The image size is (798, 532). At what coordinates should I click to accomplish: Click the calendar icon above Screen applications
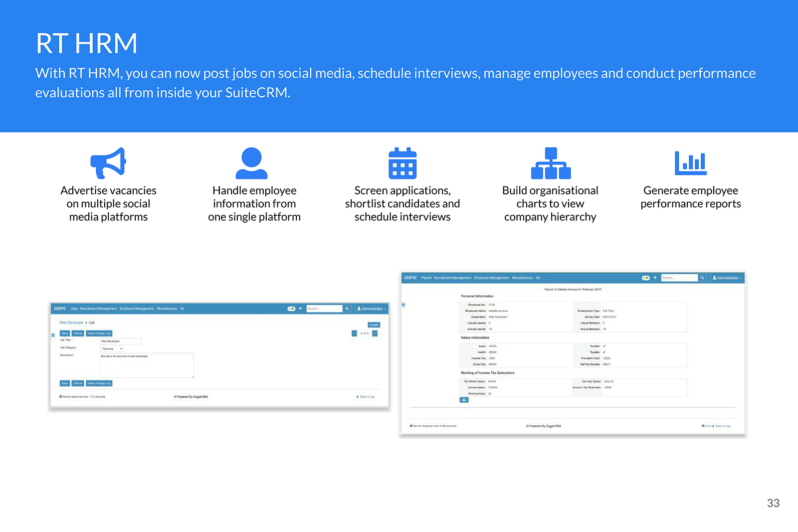(402, 163)
